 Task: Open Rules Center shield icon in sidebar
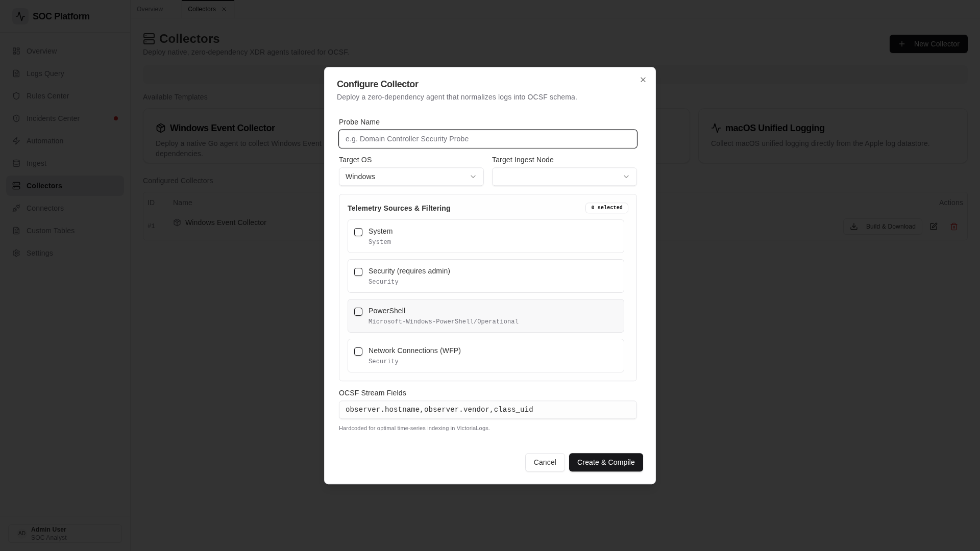(x=16, y=96)
